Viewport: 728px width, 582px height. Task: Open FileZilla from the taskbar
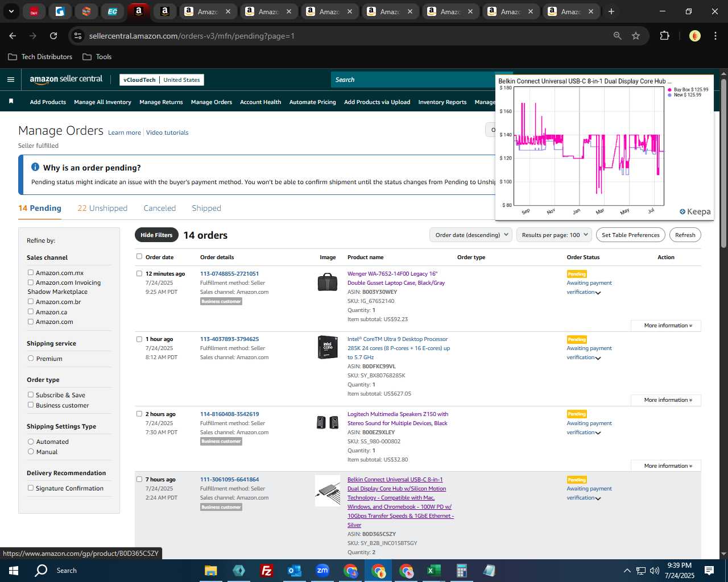click(266, 571)
